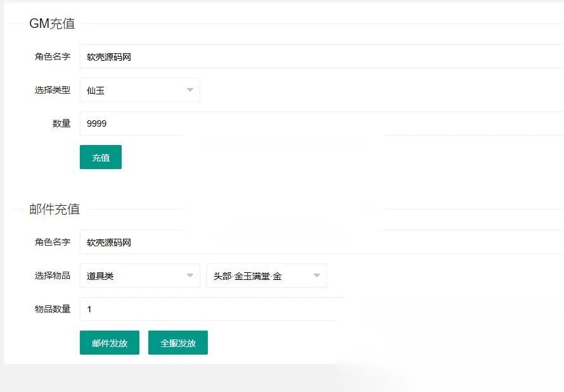
Task: Click the 数量 label
Action: (61, 123)
